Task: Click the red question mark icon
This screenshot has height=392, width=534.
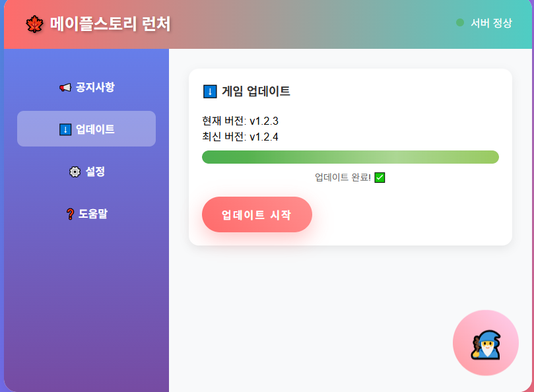Action: pyautogui.click(x=70, y=214)
